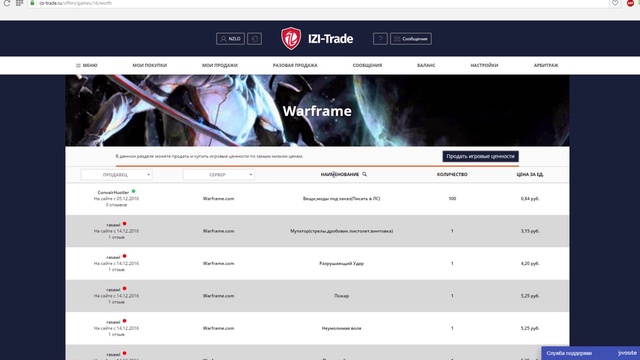The height and width of the screenshot is (360, 640).
Task: Open НАСТРОЙКИ in the navigation
Action: pos(484,65)
